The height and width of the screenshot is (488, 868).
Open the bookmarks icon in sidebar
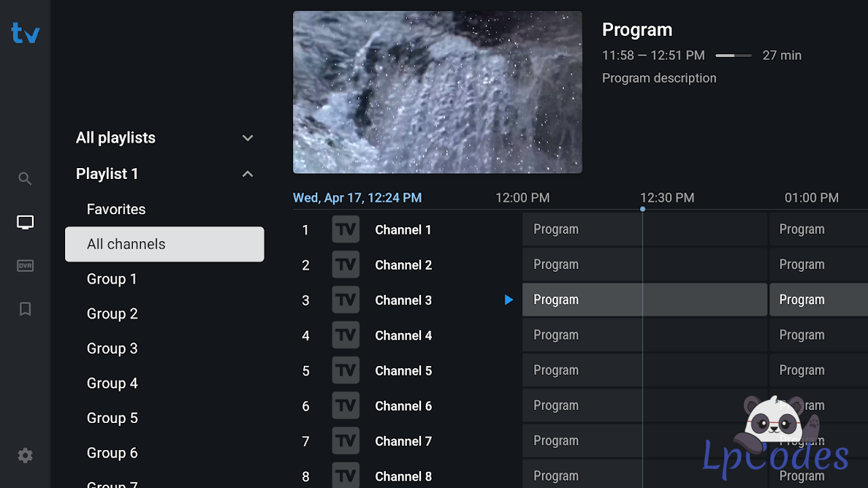point(25,309)
